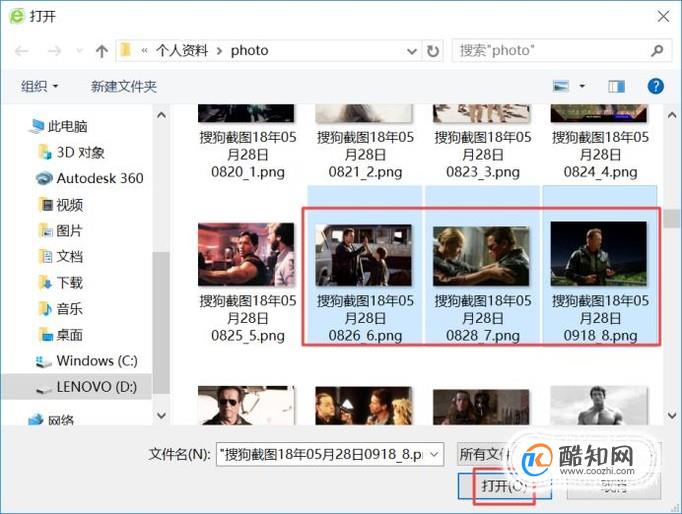Navigate up one folder level

click(x=102, y=51)
